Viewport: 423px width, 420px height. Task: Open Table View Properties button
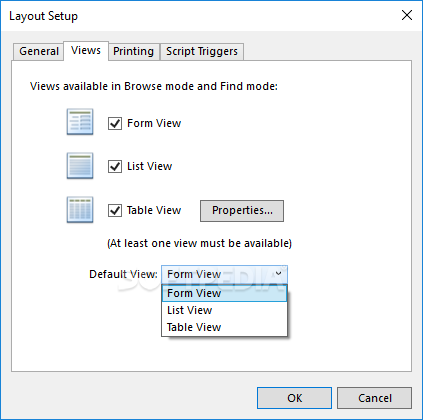tap(242, 211)
